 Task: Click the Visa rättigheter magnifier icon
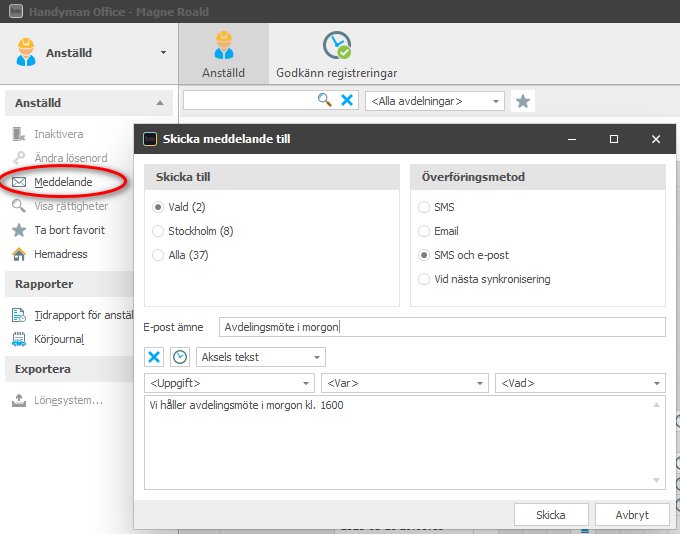(x=19, y=206)
